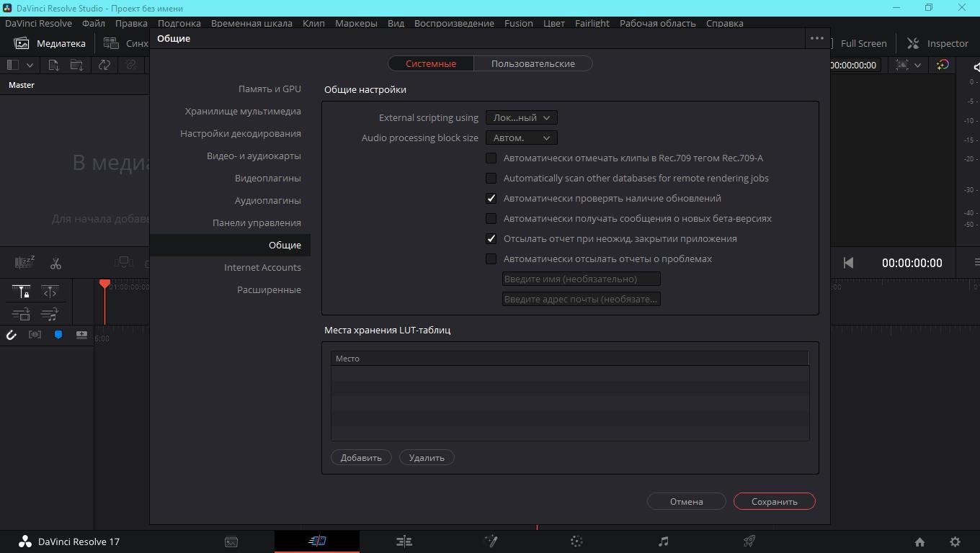Click the blue marker flag icon
Screen dimensions: 980x553
click(x=58, y=335)
